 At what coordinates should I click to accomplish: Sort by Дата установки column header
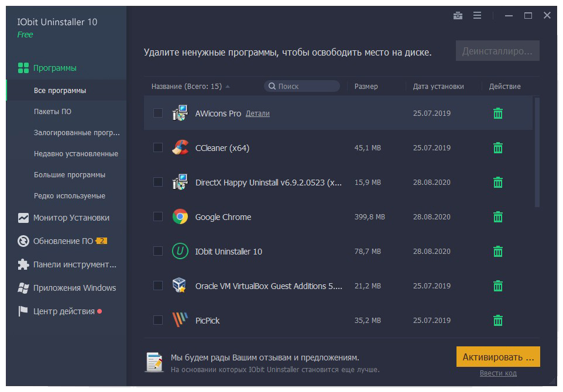438,87
